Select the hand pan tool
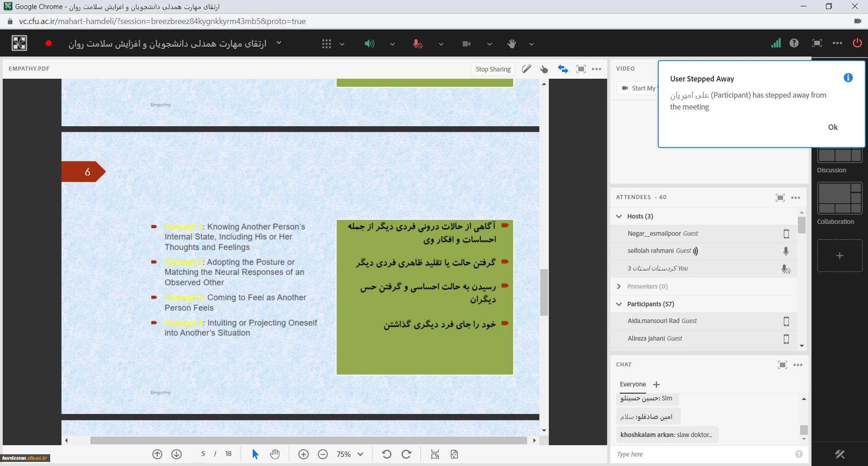The width and height of the screenshot is (868, 466). (x=275, y=454)
